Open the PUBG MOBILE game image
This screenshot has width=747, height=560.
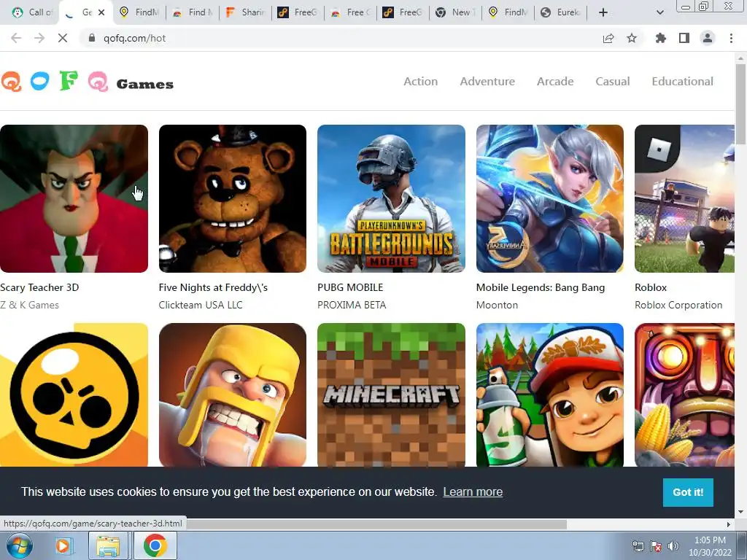391,198
